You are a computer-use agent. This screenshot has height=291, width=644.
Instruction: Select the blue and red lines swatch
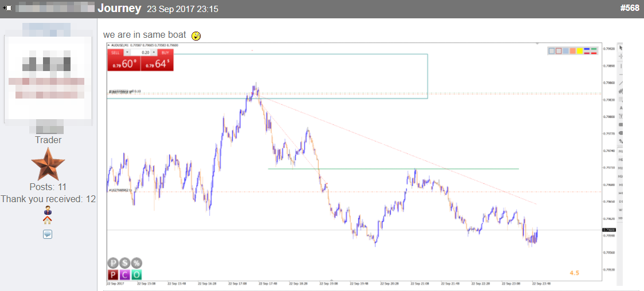587,51
